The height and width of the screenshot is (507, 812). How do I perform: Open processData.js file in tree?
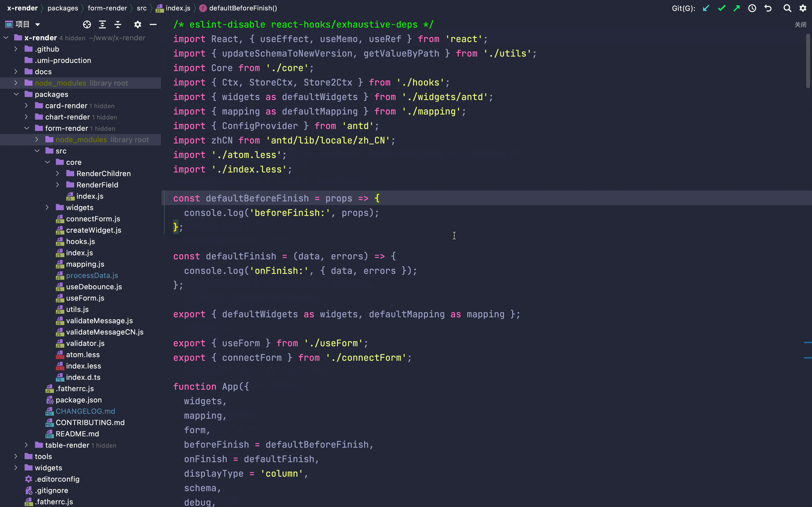(x=92, y=275)
